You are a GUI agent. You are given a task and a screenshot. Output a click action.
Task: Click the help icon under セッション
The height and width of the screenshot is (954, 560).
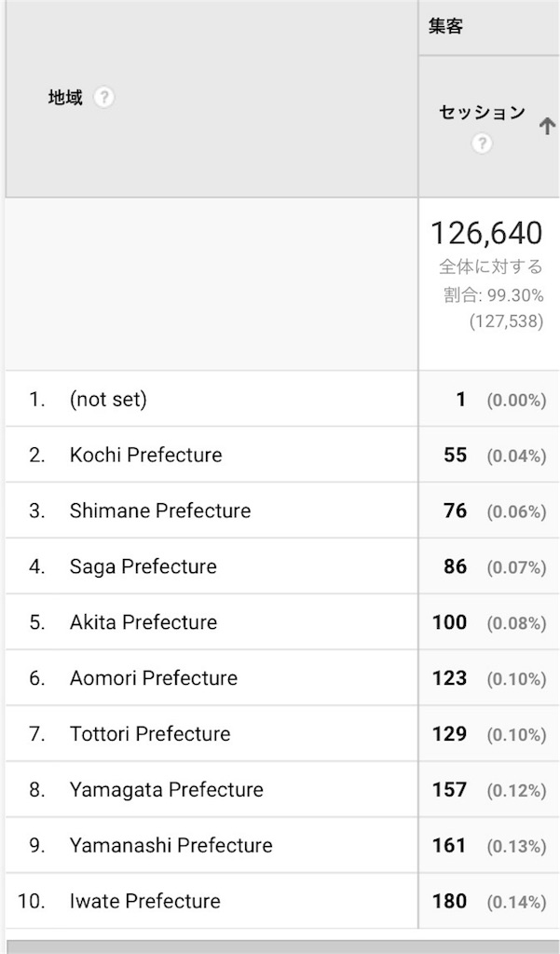482,143
